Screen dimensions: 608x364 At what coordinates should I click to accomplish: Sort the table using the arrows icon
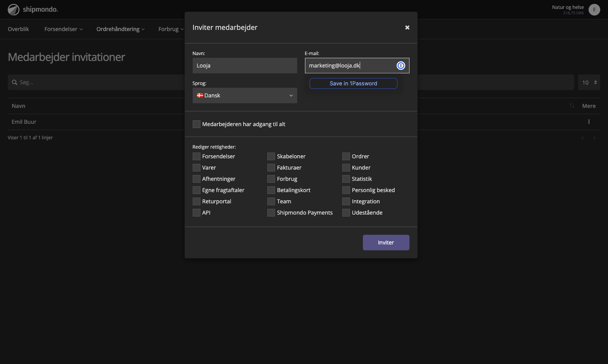tap(572, 106)
